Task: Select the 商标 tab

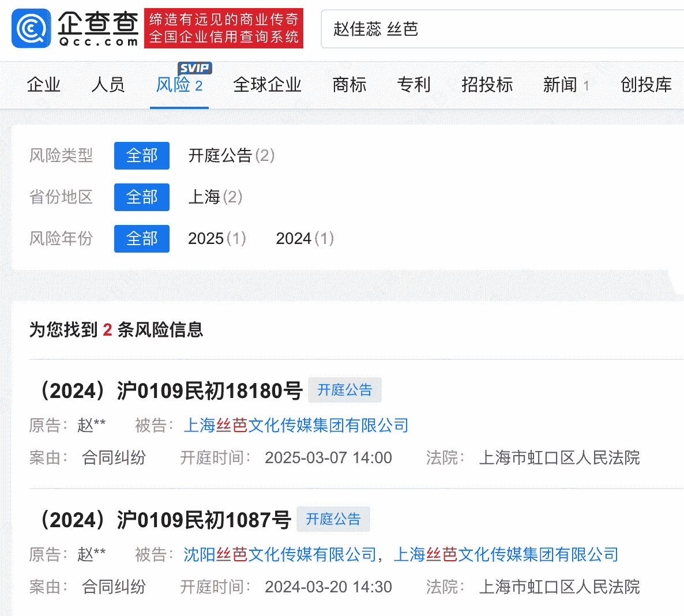Action: point(349,85)
